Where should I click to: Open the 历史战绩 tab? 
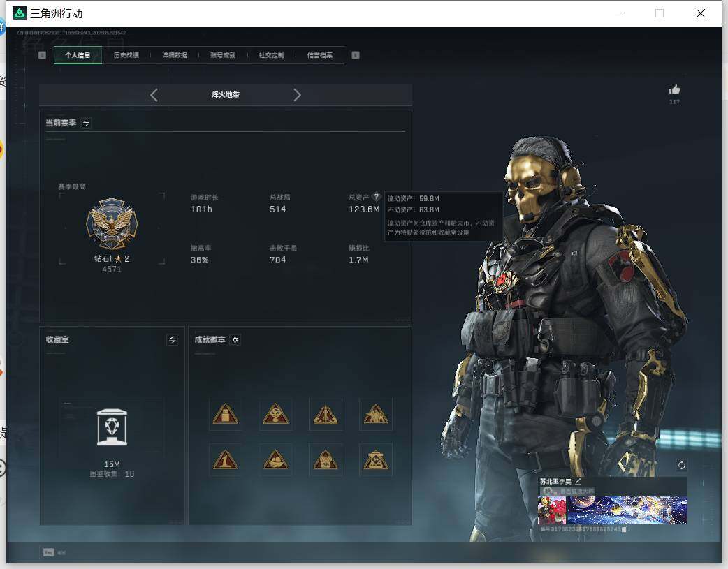click(126, 55)
